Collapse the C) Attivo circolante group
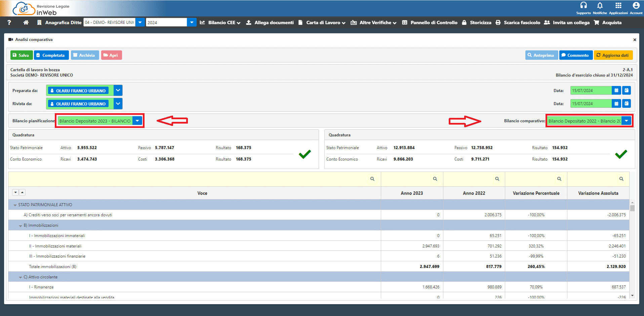Screen dimensions: 644x316 click(21, 277)
